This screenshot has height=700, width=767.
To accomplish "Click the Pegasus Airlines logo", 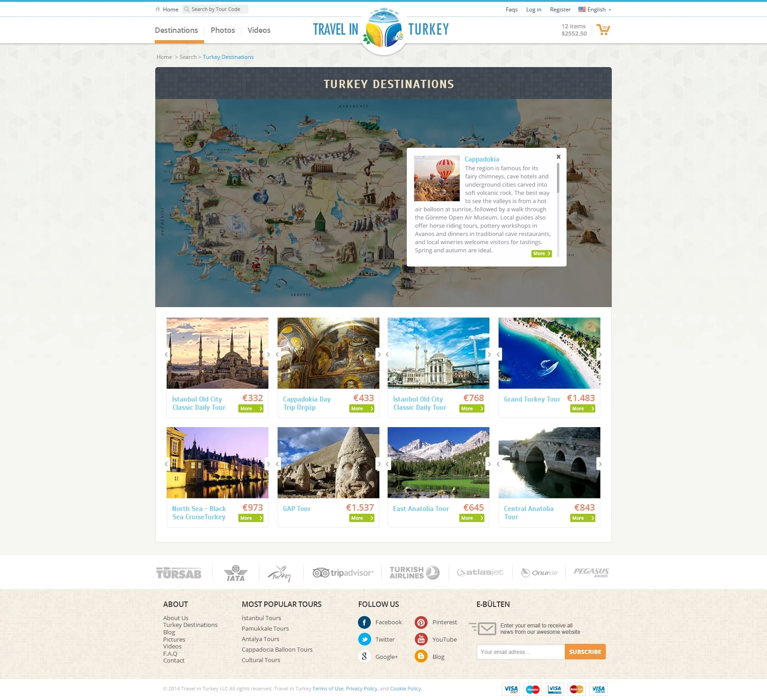I will click(x=591, y=572).
